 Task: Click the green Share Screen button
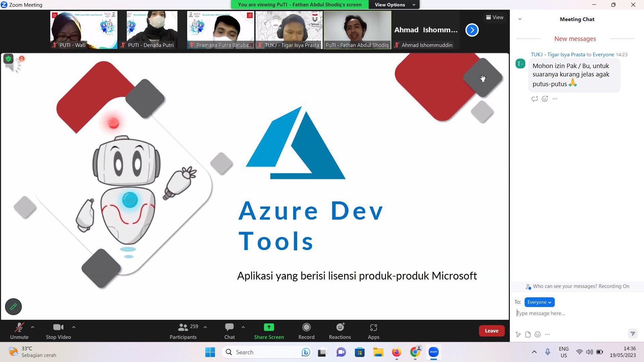point(269,331)
